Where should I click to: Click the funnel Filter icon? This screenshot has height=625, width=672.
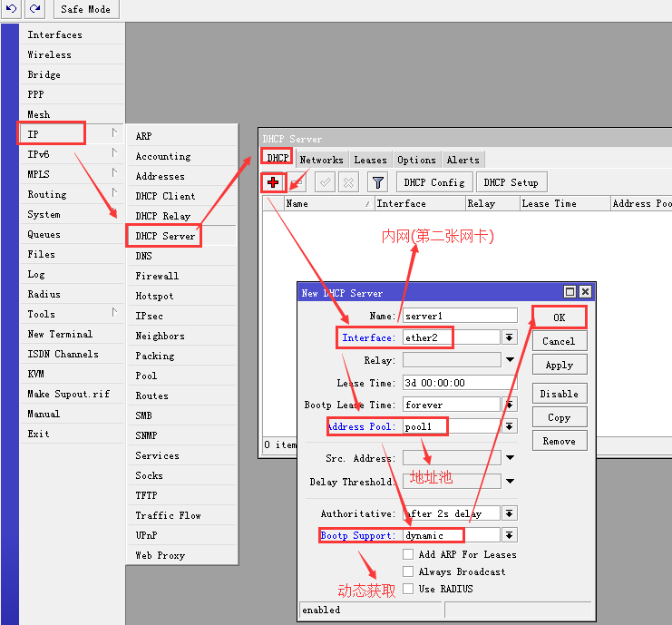(377, 182)
